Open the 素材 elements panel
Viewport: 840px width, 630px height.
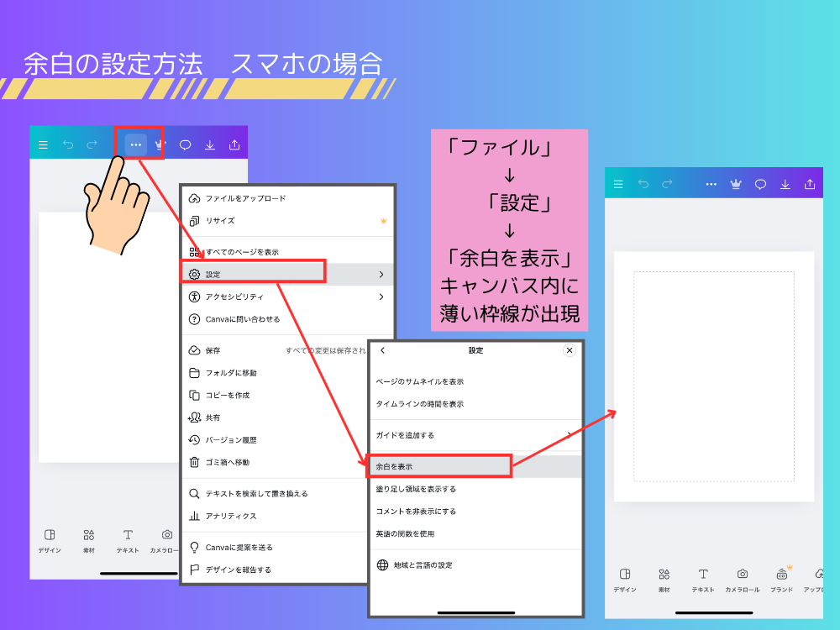pyautogui.click(x=88, y=538)
